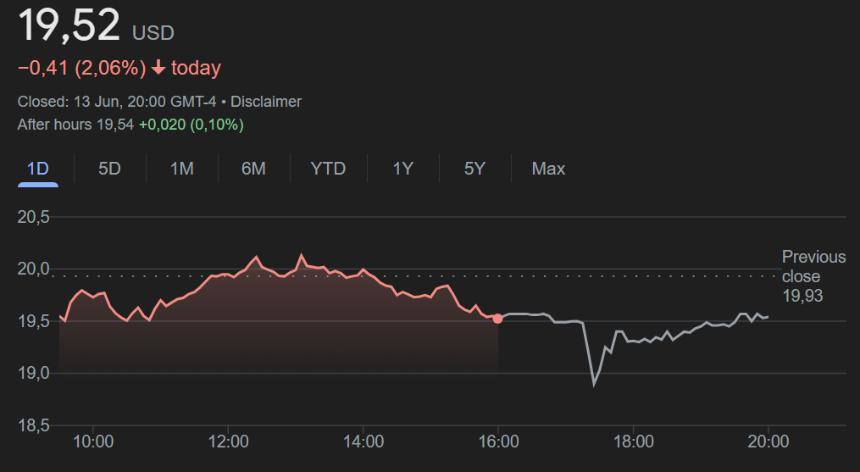Click the 19,52 stock price
The width and height of the screenshot is (860, 472).
[69, 25]
